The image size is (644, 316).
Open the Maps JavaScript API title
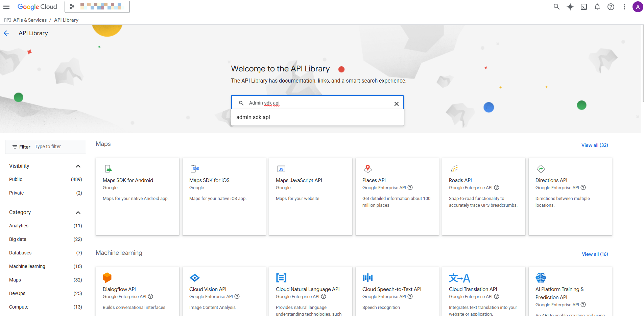299,180
